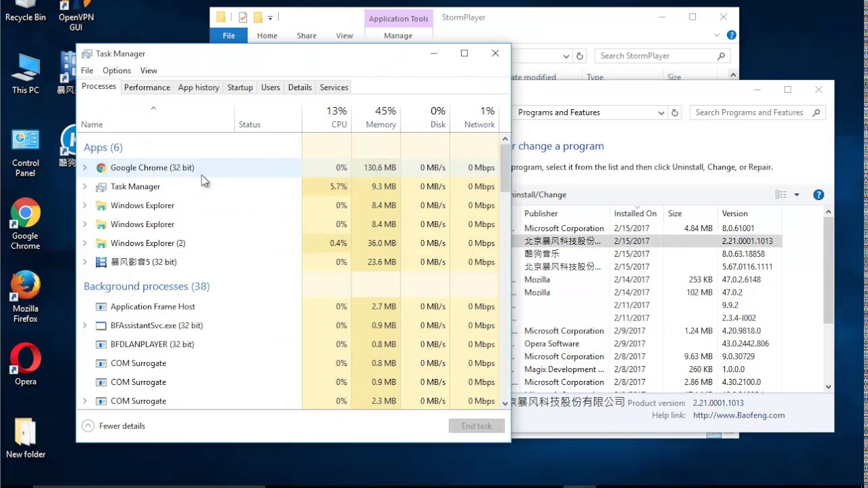Open the view options dropdown arrow
This screenshot has width=868, height=488.
coord(797,195)
